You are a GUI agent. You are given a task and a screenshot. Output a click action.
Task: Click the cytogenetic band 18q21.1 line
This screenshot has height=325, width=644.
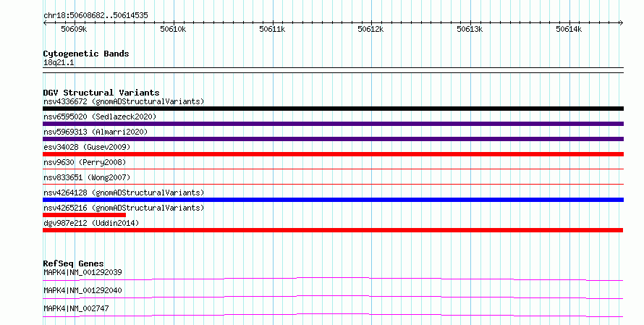(333, 70)
